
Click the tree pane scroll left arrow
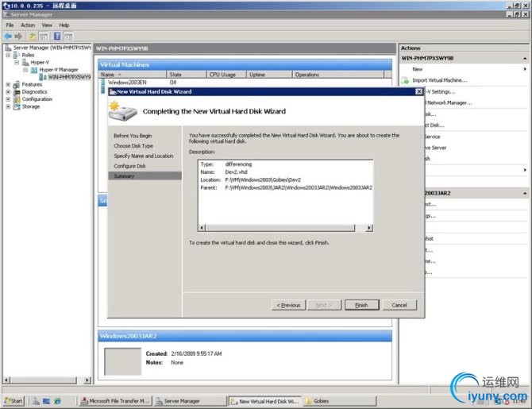(7, 380)
